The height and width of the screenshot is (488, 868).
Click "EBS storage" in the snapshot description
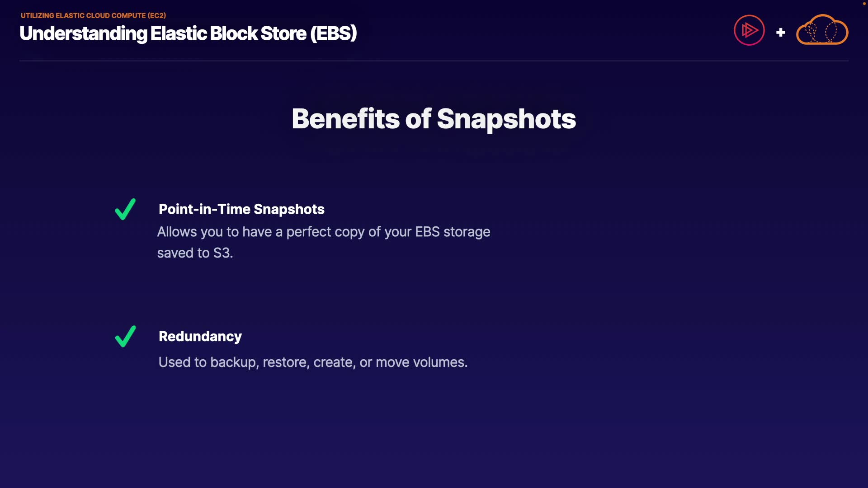[x=453, y=232]
